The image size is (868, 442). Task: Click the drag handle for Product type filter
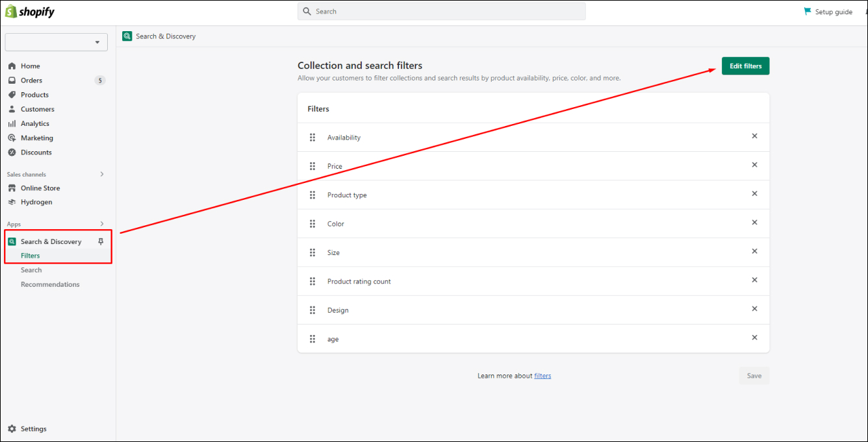(x=313, y=195)
